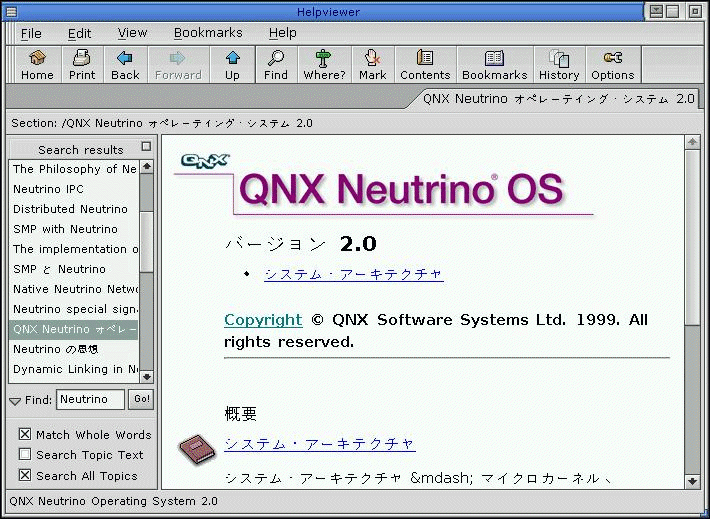Open the View menu
The width and height of the screenshot is (710, 519).
point(132,33)
